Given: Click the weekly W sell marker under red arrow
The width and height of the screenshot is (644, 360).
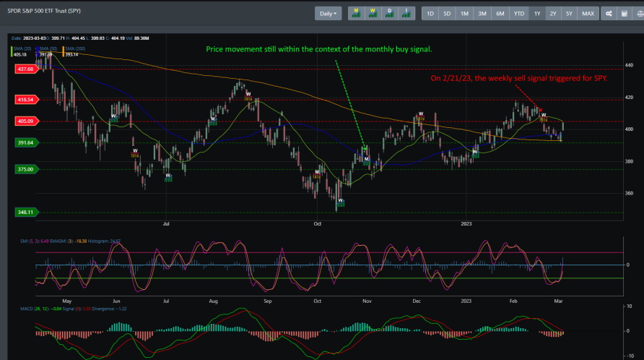Looking at the screenshot, I should point(544,117).
